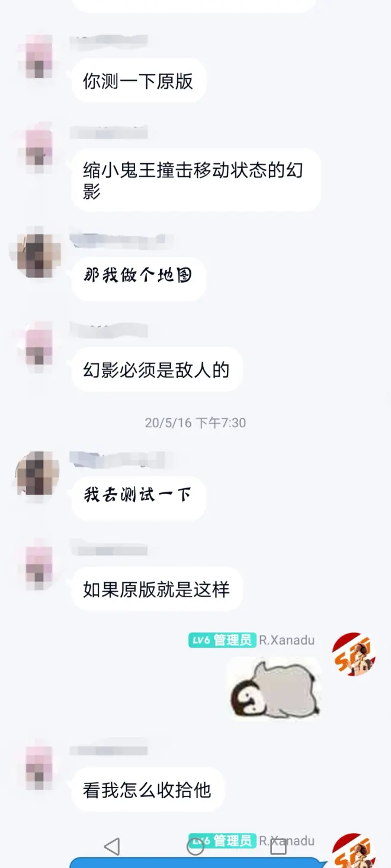This screenshot has width=391, height=868.
Task: Open R.Xanadu's avatar beside the penguin sticker
Action: click(x=354, y=653)
